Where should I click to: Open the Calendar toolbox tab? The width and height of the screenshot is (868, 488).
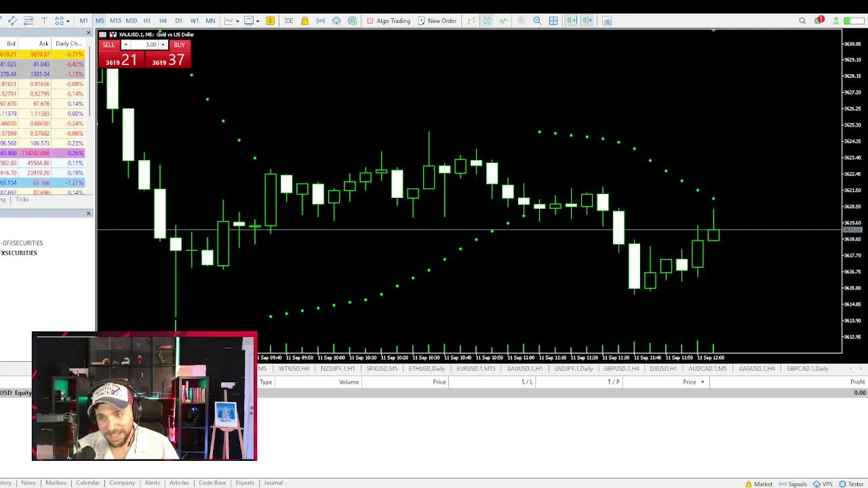(87, 483)
